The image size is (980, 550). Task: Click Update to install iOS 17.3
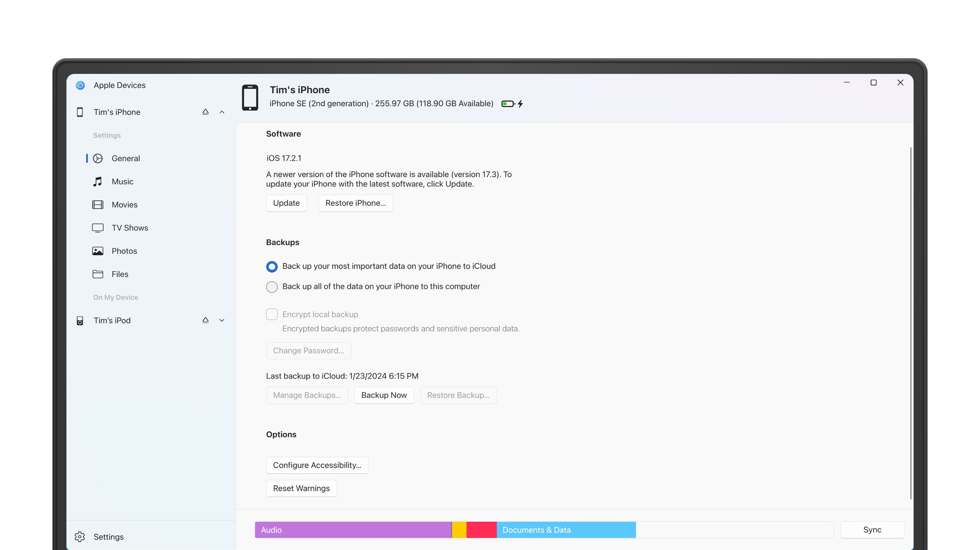pos(286,203)
